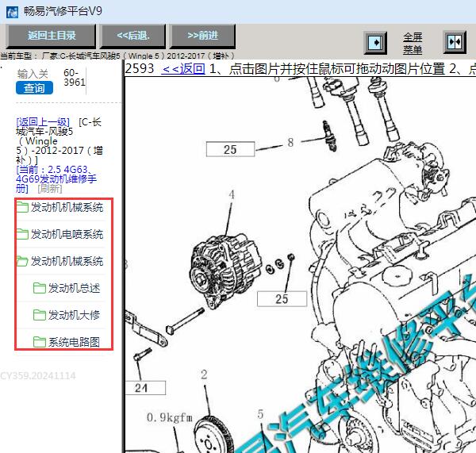Click the folder icon beside 发动机大修

click(39, 315)
